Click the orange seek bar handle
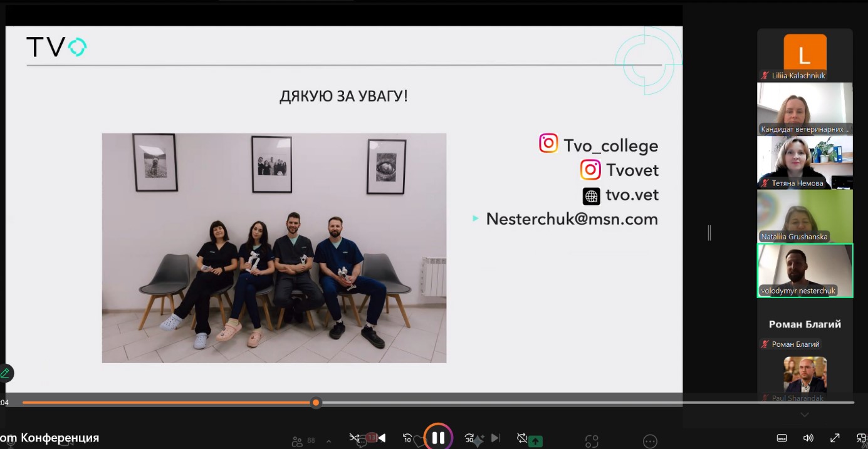Viewport: 868px width, 449px height. click(316, 403)
